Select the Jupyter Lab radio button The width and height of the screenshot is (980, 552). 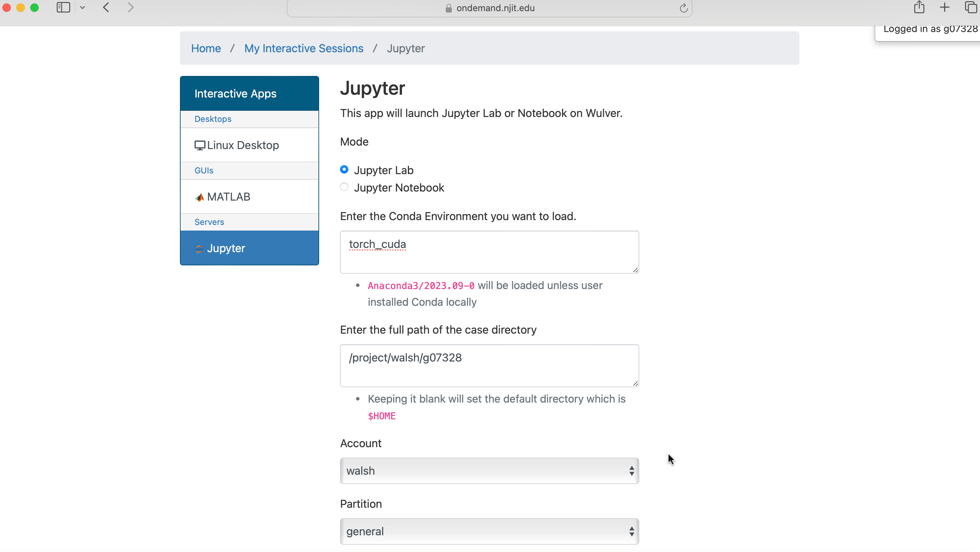344,169
